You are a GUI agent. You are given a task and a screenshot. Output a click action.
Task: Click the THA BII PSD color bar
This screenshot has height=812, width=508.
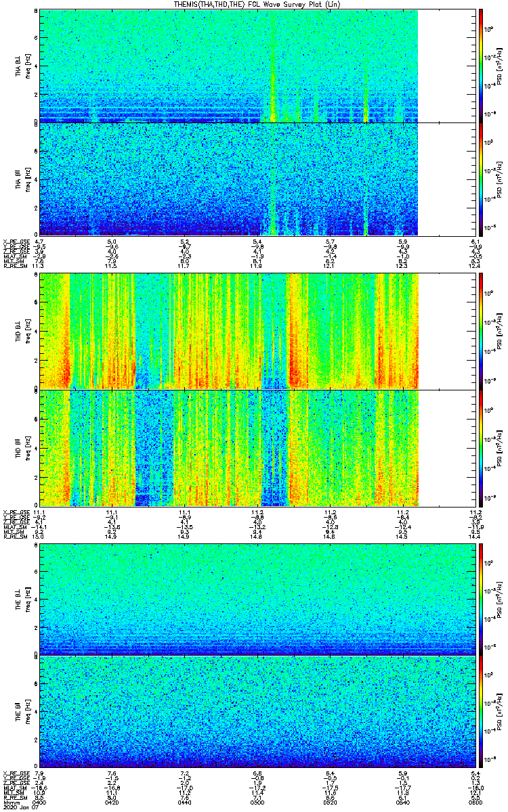481,179
